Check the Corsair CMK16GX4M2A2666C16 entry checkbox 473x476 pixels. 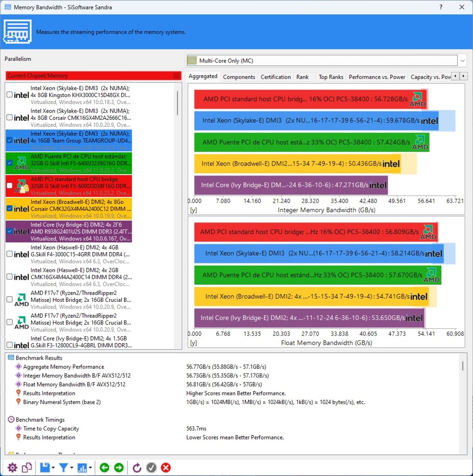pos(9,118)
